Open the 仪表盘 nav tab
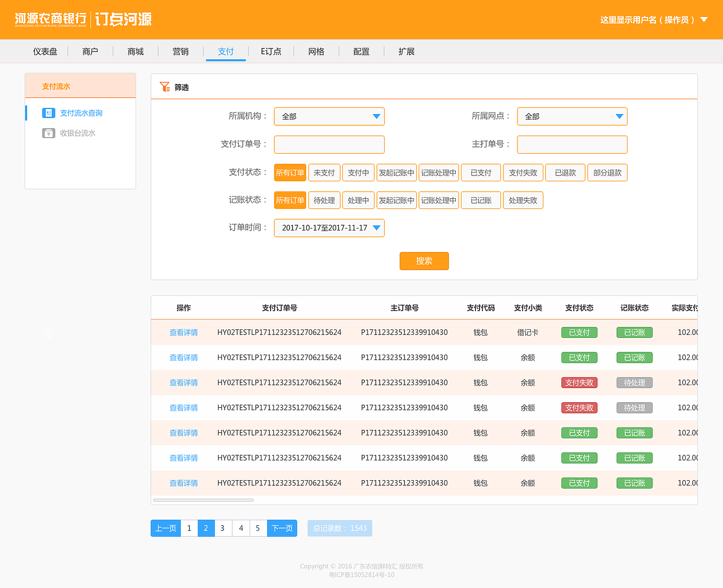The image size is (723, 588). point(45,51)
